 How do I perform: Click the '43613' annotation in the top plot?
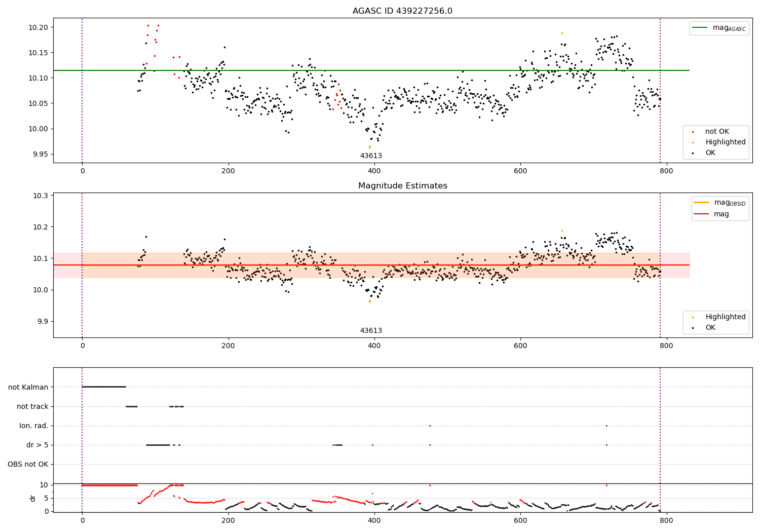tap(371, 156)
